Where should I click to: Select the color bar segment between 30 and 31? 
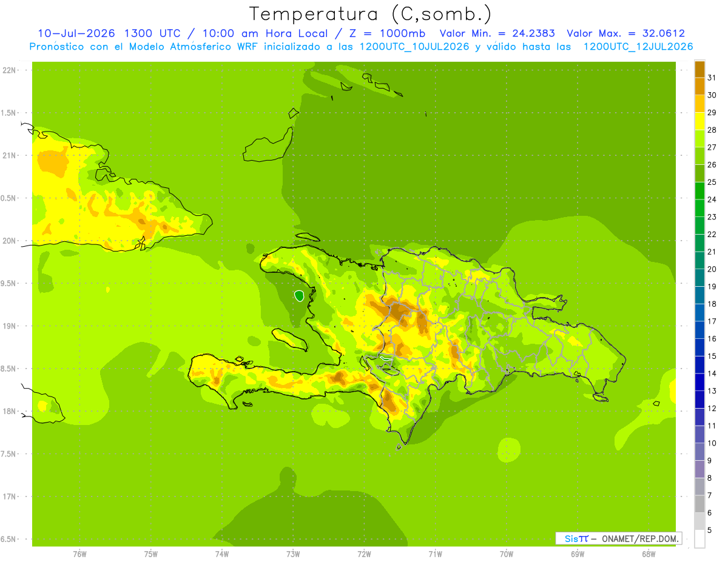click(699, 87)
